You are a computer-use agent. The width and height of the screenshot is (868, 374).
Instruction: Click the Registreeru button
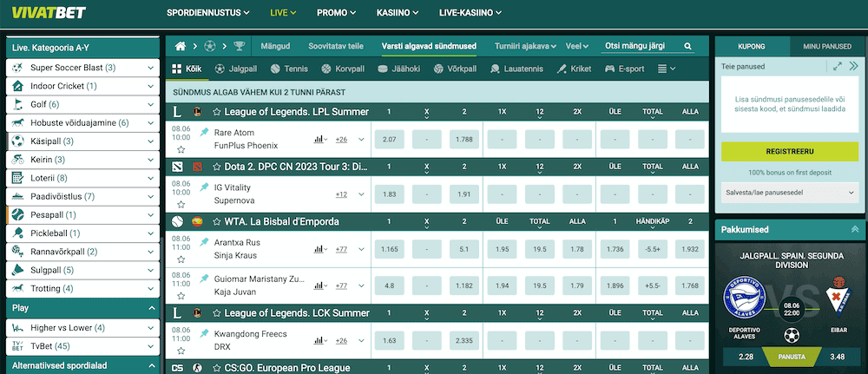pyautogui.click(x=789, y=151)
